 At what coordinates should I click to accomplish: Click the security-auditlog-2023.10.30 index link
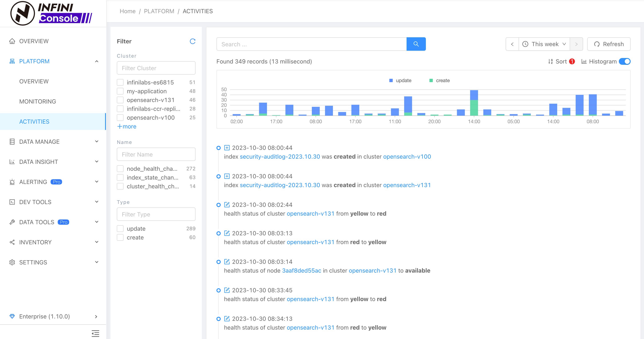click(x=280, y=157)
